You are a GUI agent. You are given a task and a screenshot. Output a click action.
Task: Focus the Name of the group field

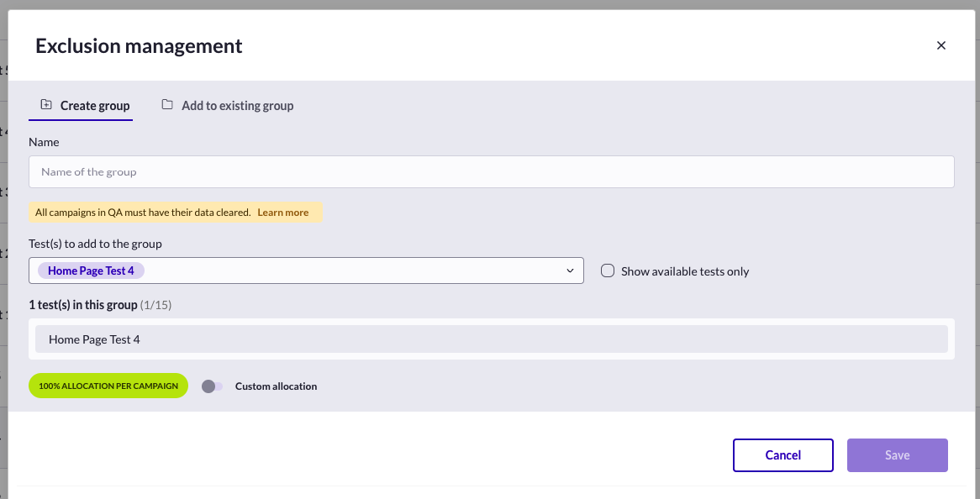click(491, 171)
